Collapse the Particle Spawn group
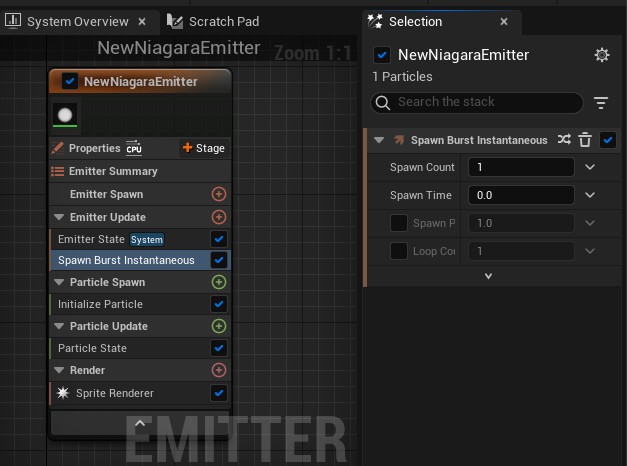Screen dimensions: 627x466 59,282
